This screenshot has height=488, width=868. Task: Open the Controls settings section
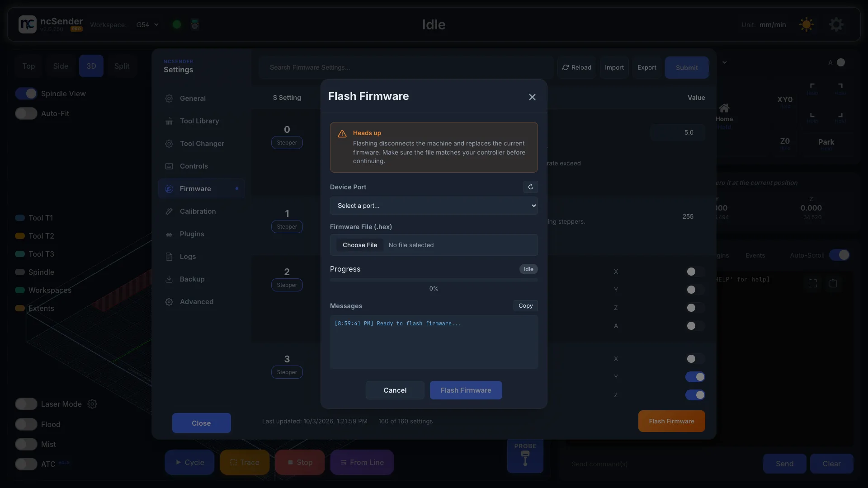tap(201, 166)
